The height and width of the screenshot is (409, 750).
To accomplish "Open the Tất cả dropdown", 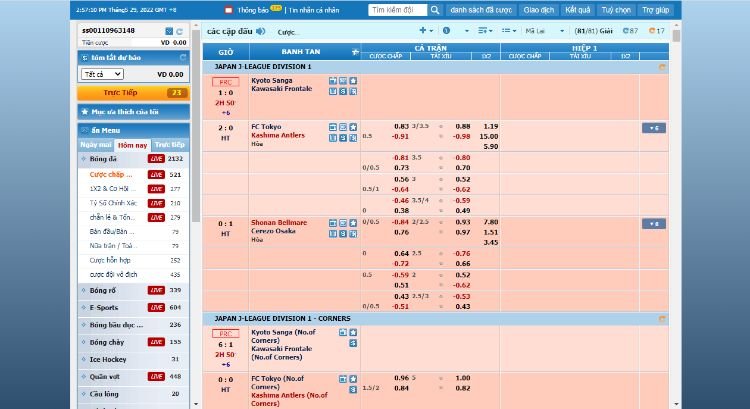I will click(x=103, y=74).
